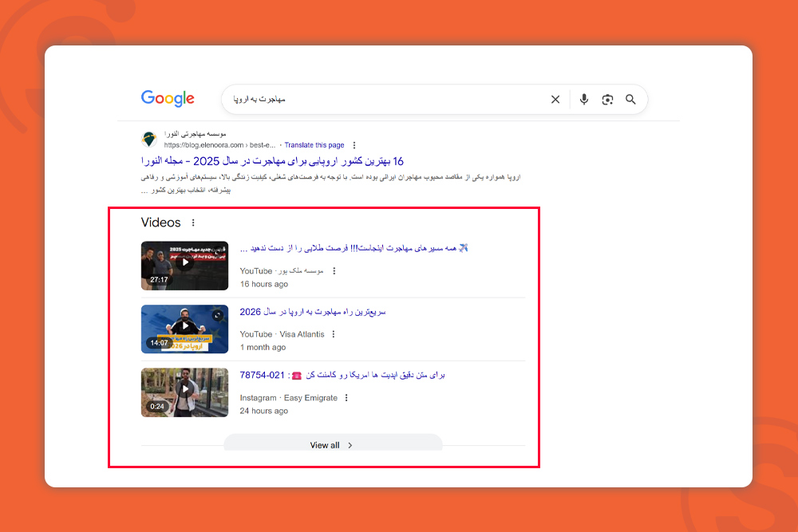Clear the search query with the X icon
The image size is (798, 532).
(555, 99)
